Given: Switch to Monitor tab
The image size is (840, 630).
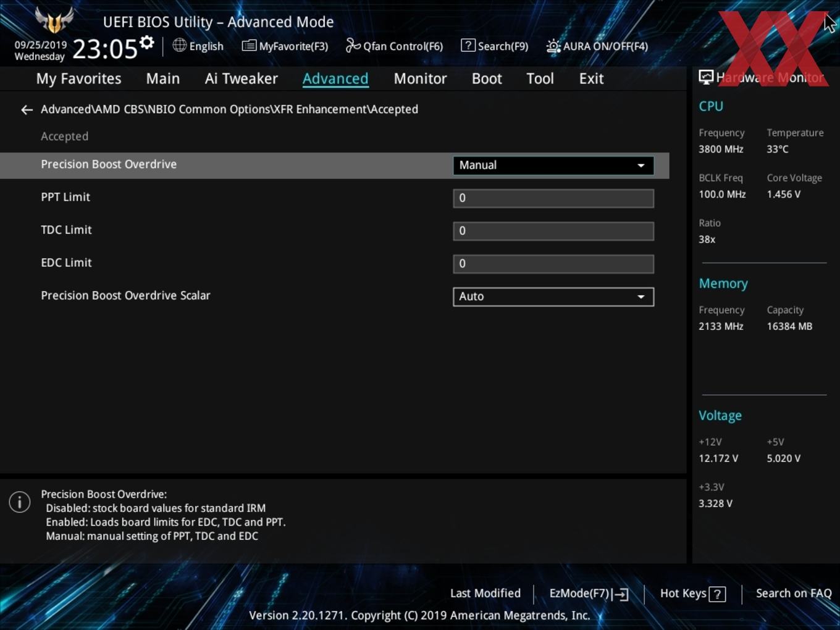Looking at the screenshot, I should click(420, 79).
